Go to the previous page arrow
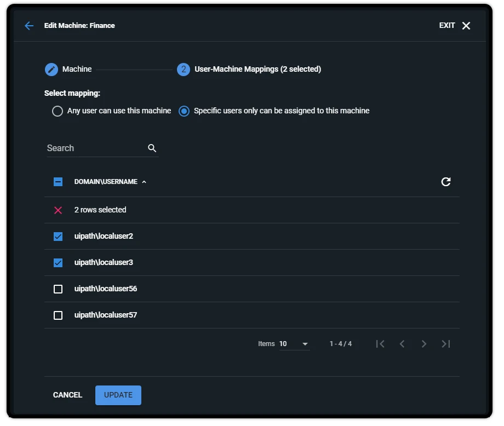The height and width of the screenshot is (426, 504). 402,344
